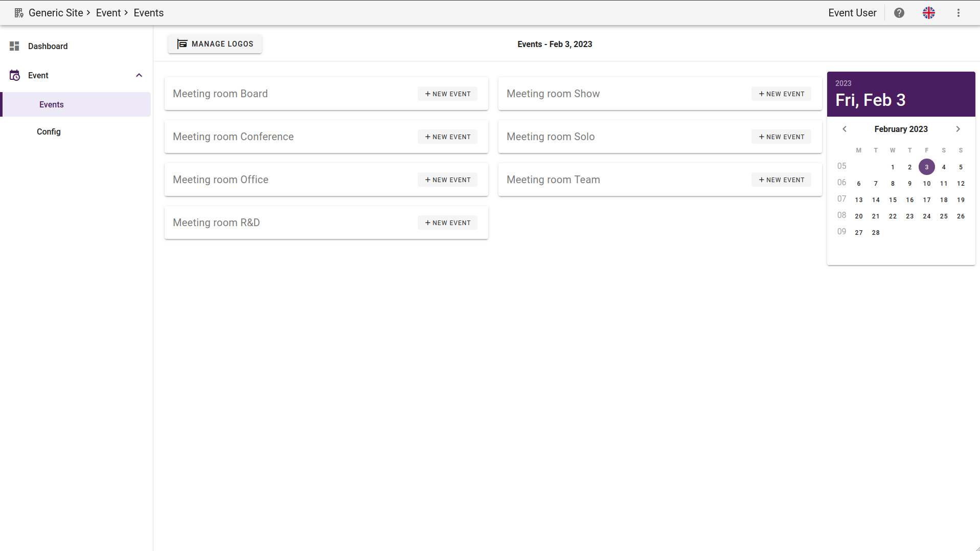Click the Dashboard grid icon
The height and width of the screenshot is (551, 980).
pyautogui.click(x=14, y=46)
